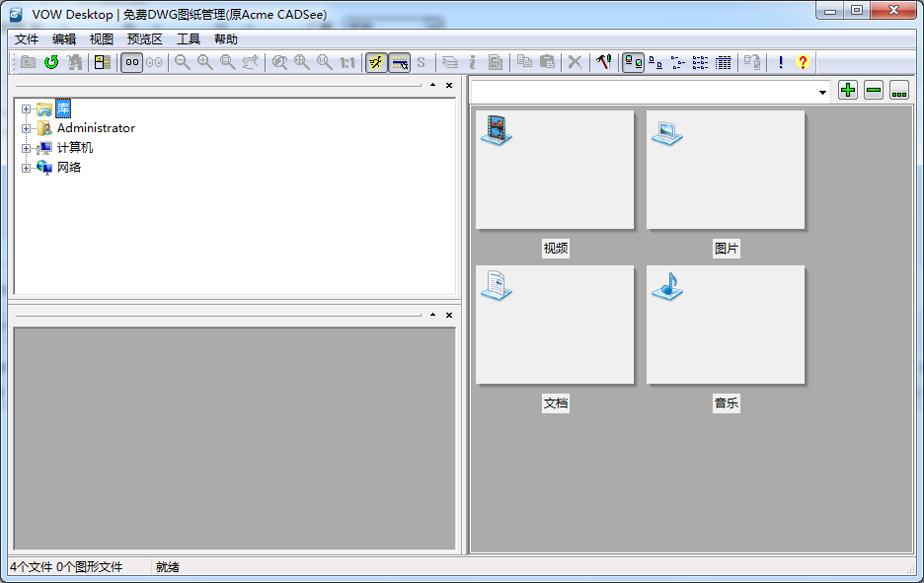Toggle the yellow highlighted lightning toolbar button

376,62
